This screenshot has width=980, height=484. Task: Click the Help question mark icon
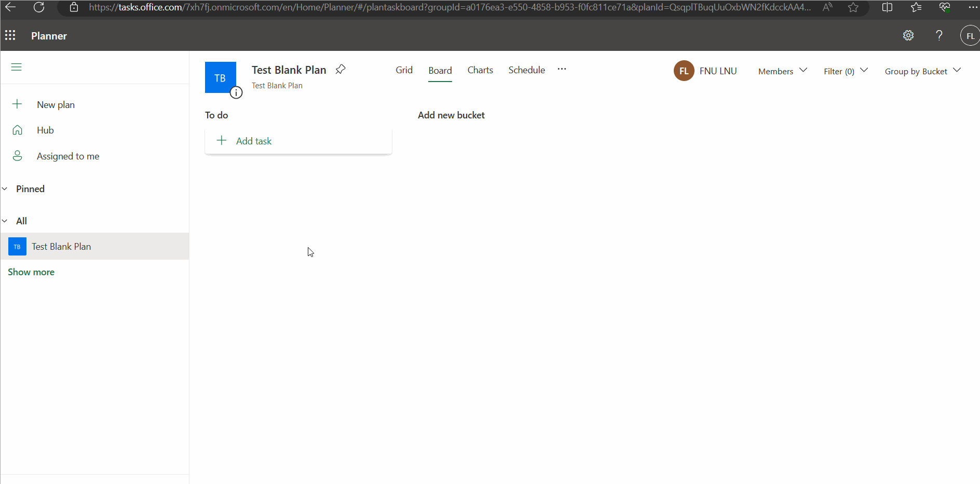click(x=939, y=35)
